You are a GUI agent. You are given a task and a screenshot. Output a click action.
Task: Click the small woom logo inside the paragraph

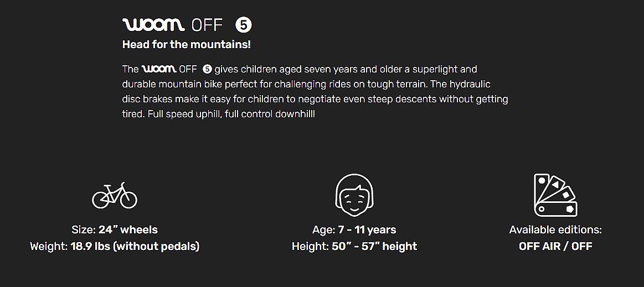tap(159, 69)
